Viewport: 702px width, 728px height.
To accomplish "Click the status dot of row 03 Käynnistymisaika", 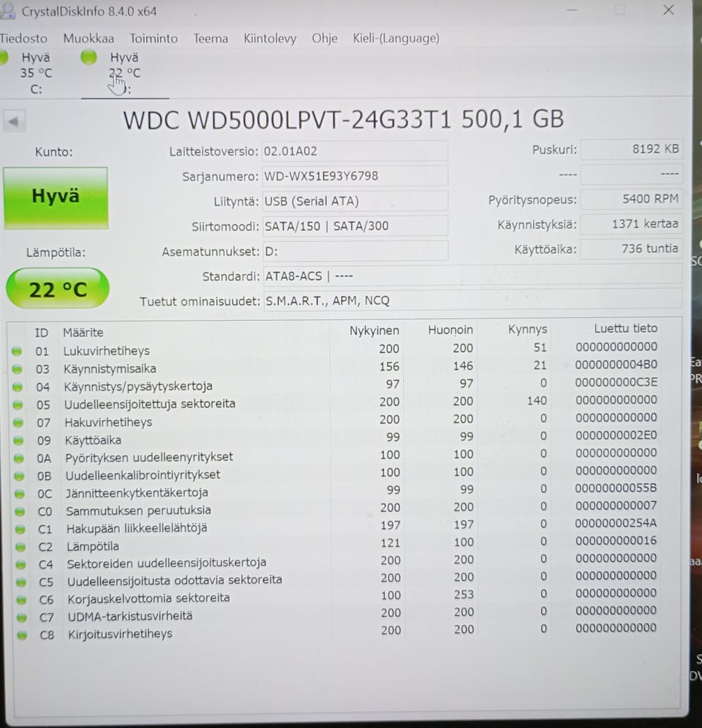I will [18, 369].
